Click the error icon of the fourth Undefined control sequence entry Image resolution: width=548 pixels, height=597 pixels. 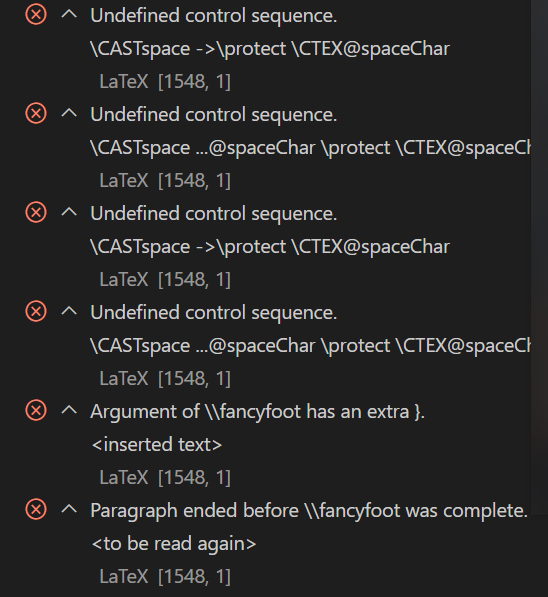(x=36, y=311)
